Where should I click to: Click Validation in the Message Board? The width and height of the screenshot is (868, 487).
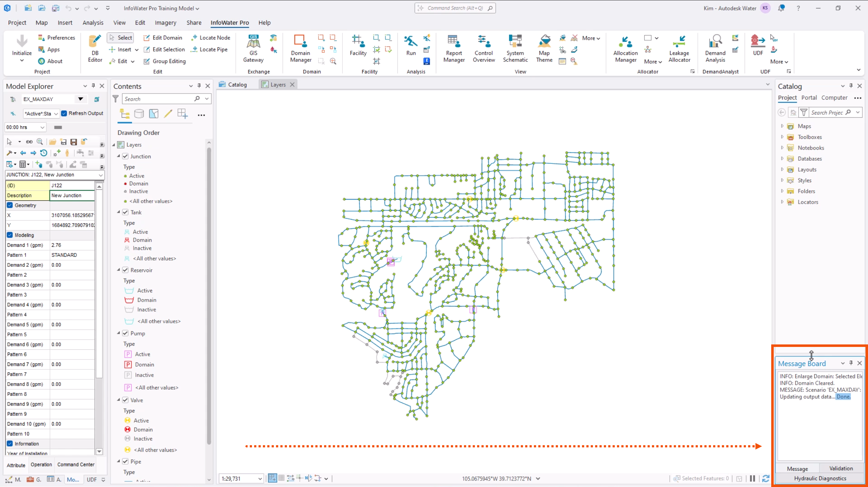(841, 468)
